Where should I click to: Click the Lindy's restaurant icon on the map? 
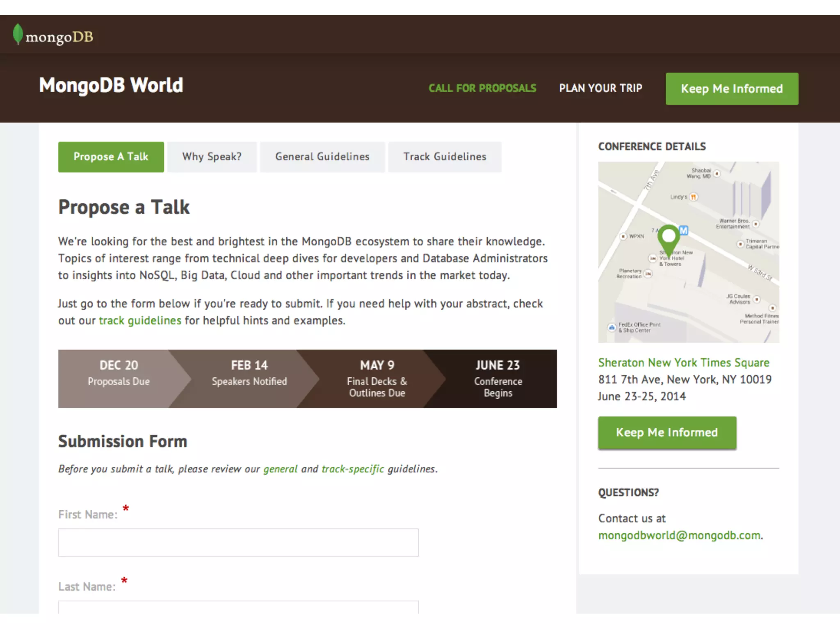coord(693,197)
